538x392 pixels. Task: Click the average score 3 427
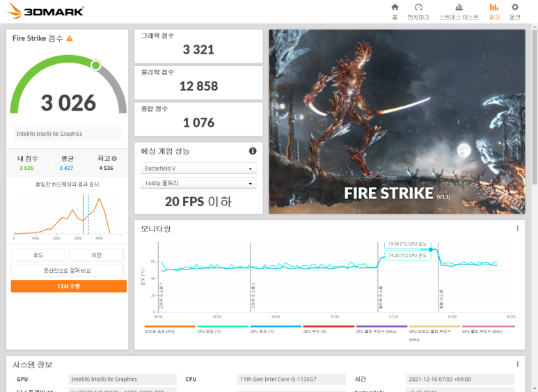66,168
